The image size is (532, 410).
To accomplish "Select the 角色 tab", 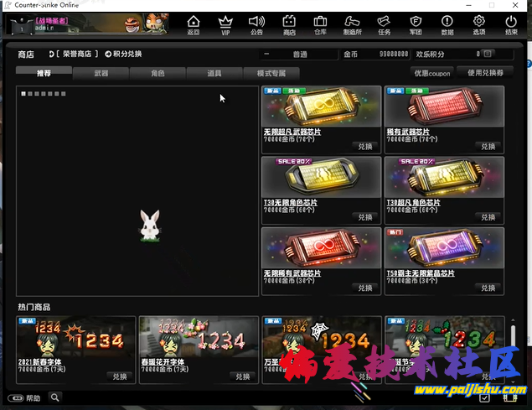I will pos(158,73).
